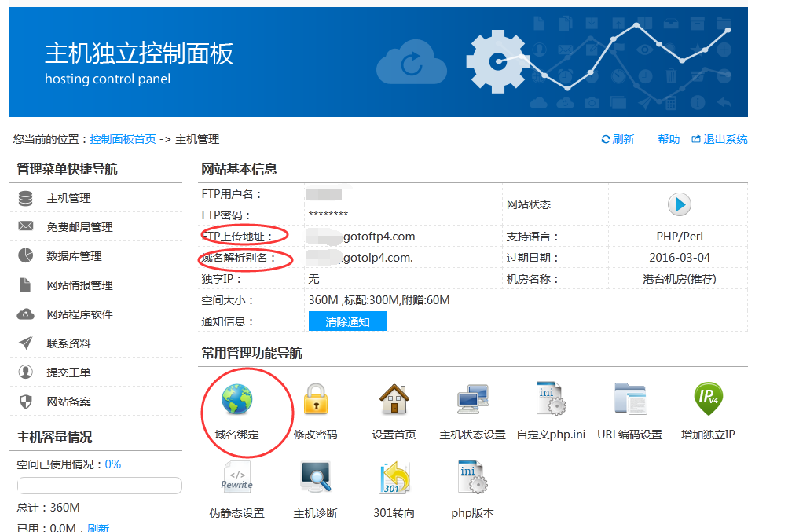This screenshot has height=532, width=788.
Task: Open the 伪静态设置 Rewrite icon
Action: click(236, 478)
